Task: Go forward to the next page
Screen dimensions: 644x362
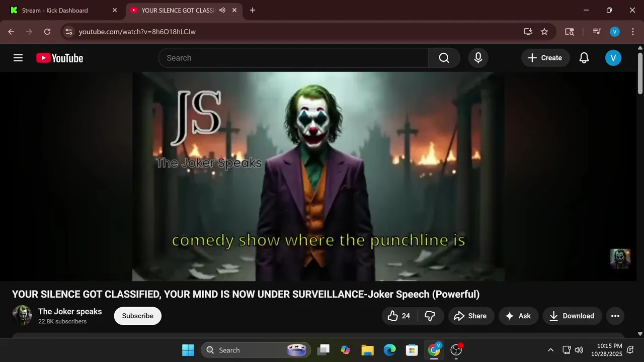Action: tap(29, 32)
